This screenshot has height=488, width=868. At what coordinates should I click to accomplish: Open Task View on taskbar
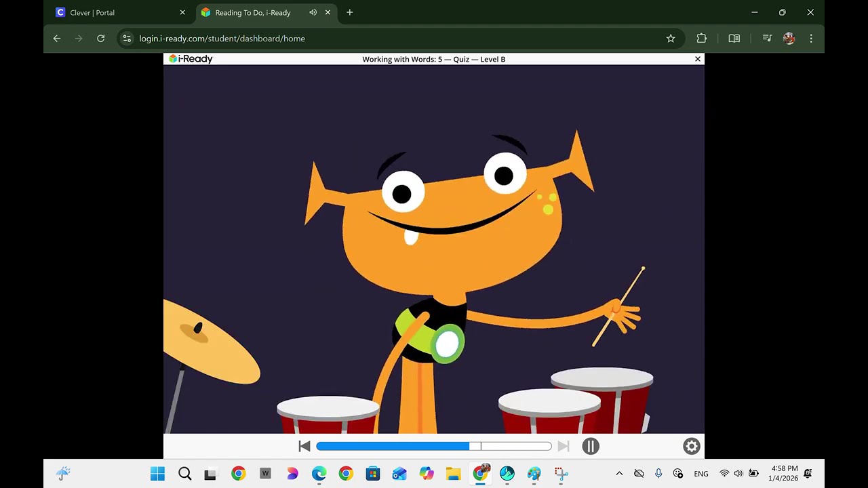coord(211,474)
